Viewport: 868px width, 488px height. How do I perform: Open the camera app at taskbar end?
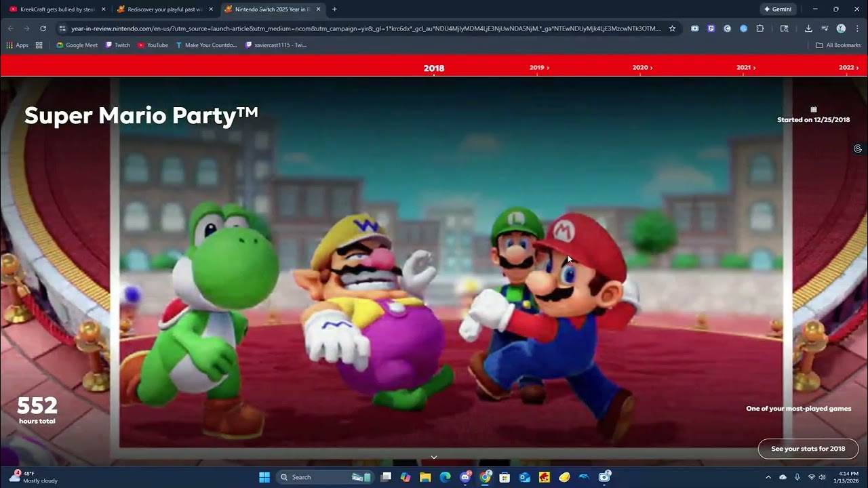[604, 476]
